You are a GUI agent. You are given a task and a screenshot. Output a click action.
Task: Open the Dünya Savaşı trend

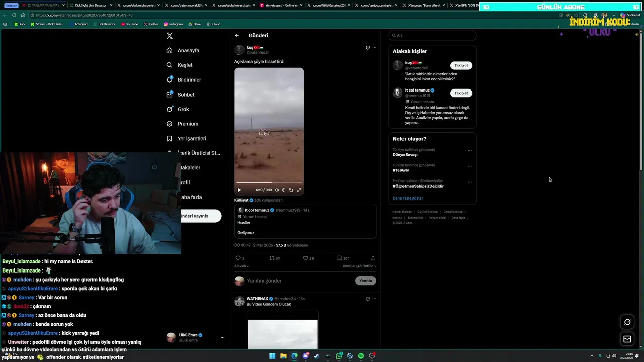click(405, 155)
